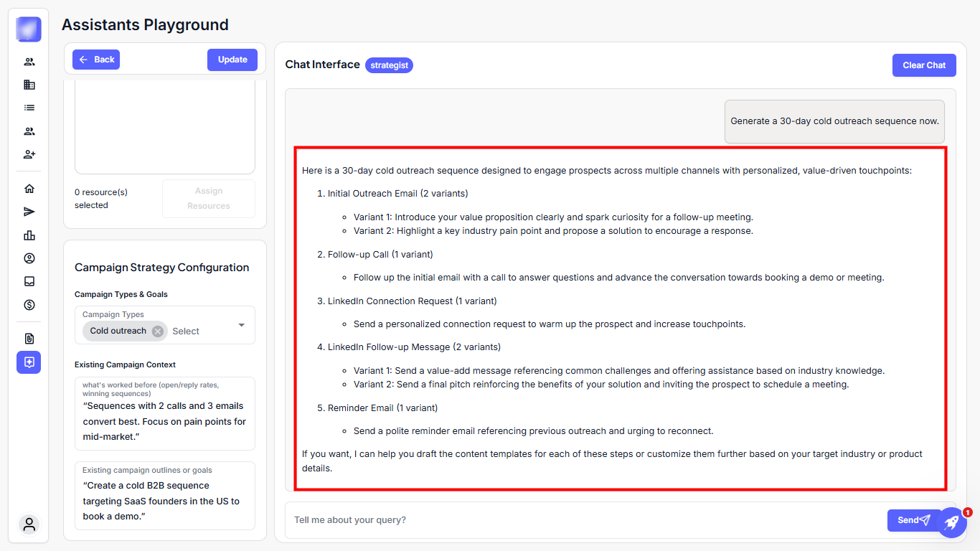
Task: Click the dollar sign billing icon
Action: coord(29,305)
